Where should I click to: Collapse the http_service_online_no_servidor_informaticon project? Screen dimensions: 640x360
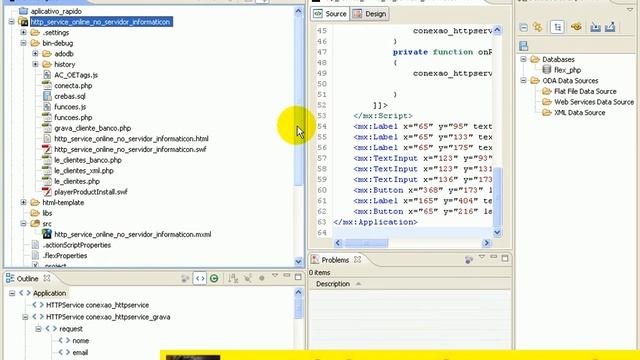[x=11, y=22]
